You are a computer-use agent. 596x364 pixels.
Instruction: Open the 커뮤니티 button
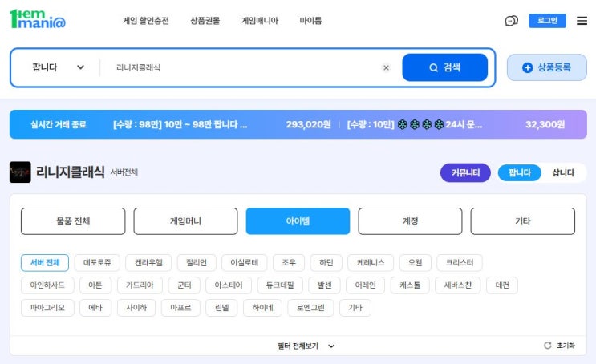[465, 173]
